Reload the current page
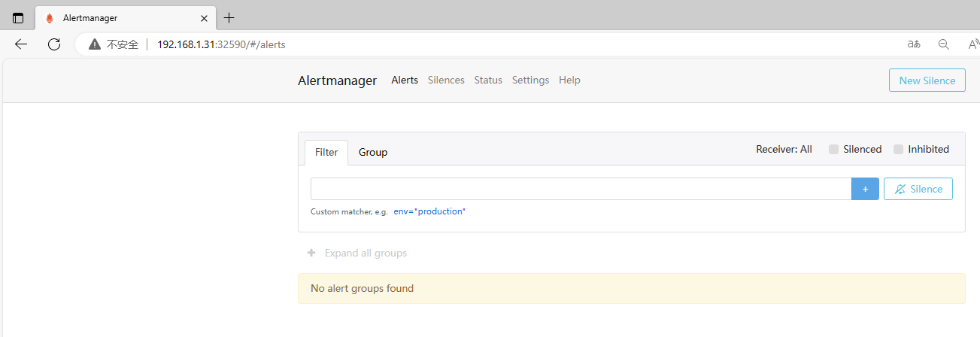This screenshot has height=337, width=980. click(54, 44)
